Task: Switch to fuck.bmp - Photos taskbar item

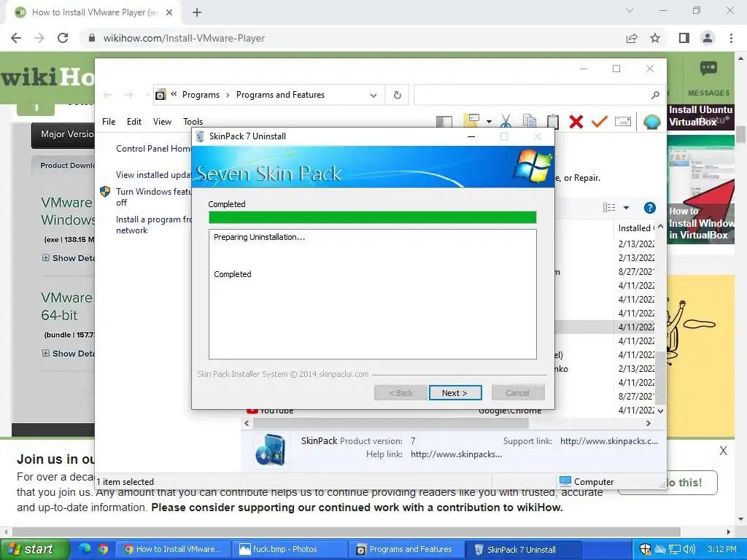Action: click(x=289, y=549)
